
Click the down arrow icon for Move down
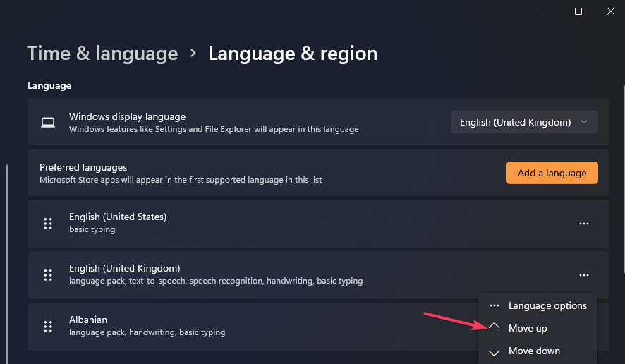[494, 351]
